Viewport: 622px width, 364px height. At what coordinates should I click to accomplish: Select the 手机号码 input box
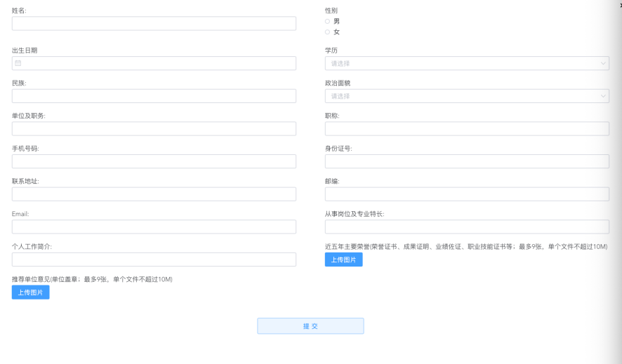pyautogui.click(x=154, y=161)
